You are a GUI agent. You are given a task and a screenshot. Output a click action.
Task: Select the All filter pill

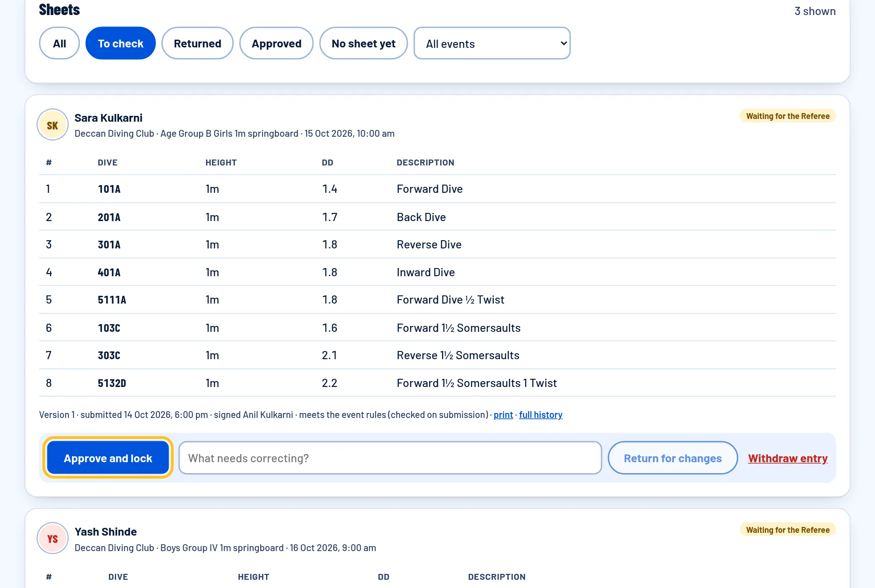pos(59,43)
